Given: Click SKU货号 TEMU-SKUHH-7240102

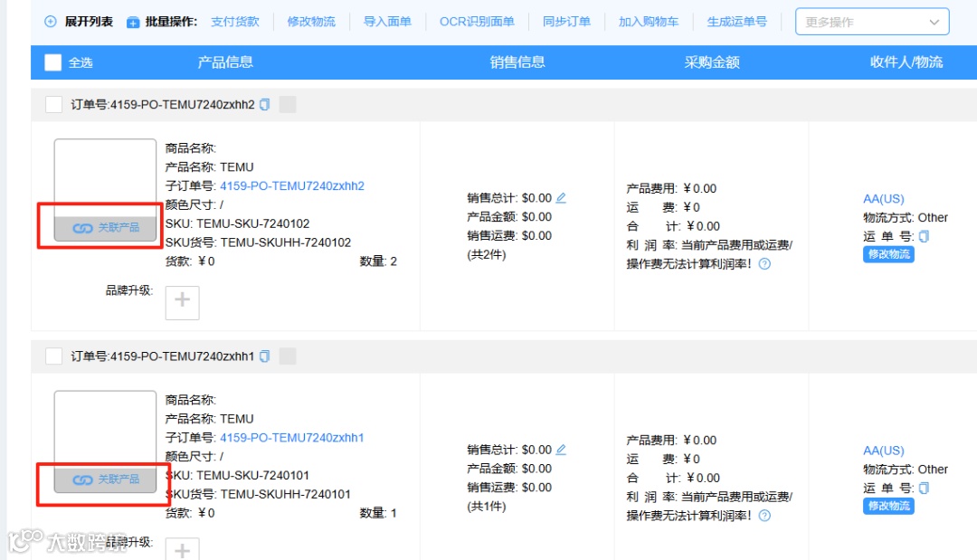Looking at the screenshot, I should [285, 242].
